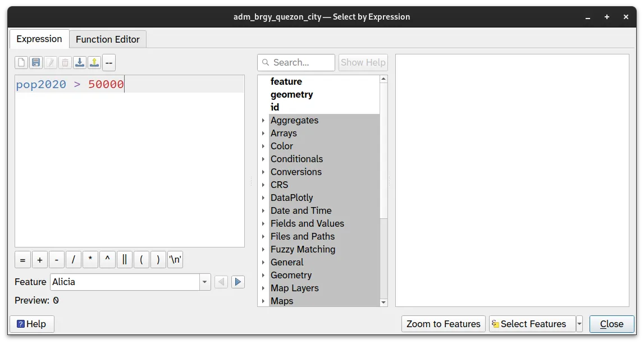Go to next feature preview arrow
644x344 pixels.
point(238,282)
